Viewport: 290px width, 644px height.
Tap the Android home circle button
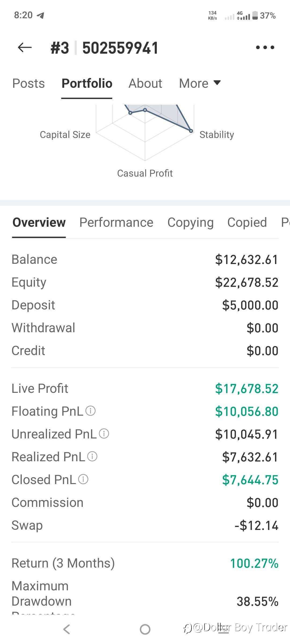pyautogui.click(x=145, y=629)
